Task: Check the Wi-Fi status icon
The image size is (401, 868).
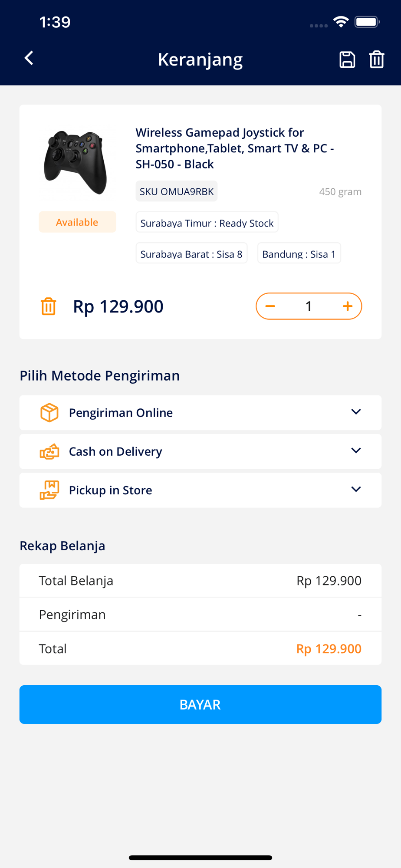Action: click(x=341, y=22)
